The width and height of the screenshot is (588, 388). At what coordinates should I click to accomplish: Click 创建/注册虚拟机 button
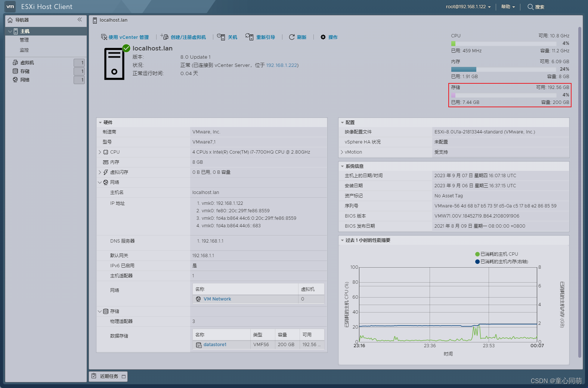coord(183,37)
